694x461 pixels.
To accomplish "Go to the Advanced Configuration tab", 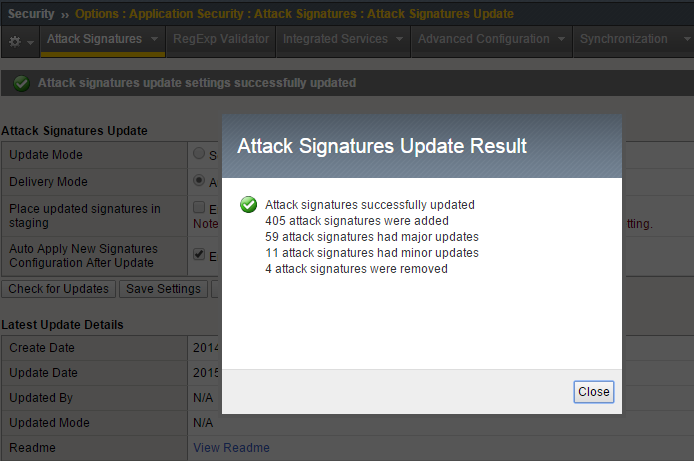I will click(483, 39).
